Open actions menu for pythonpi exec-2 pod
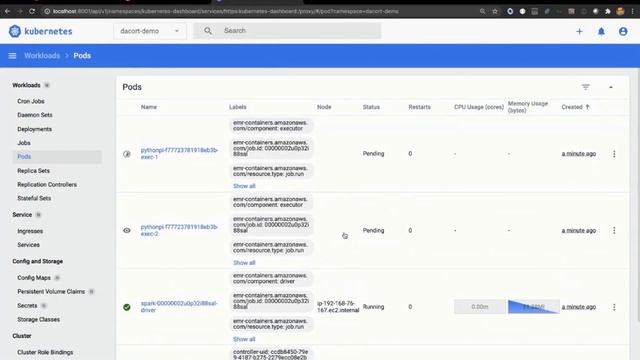640x360 pixels. 614,231
